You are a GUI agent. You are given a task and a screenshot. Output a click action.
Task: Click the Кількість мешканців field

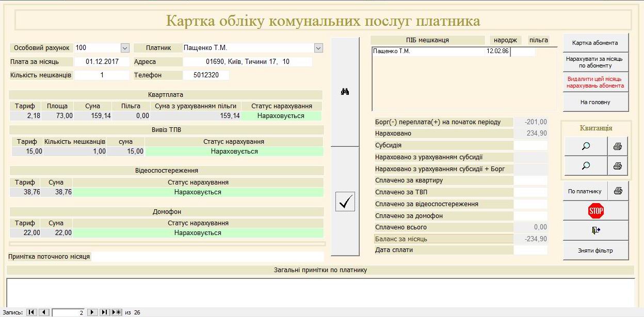coord(102,75)
